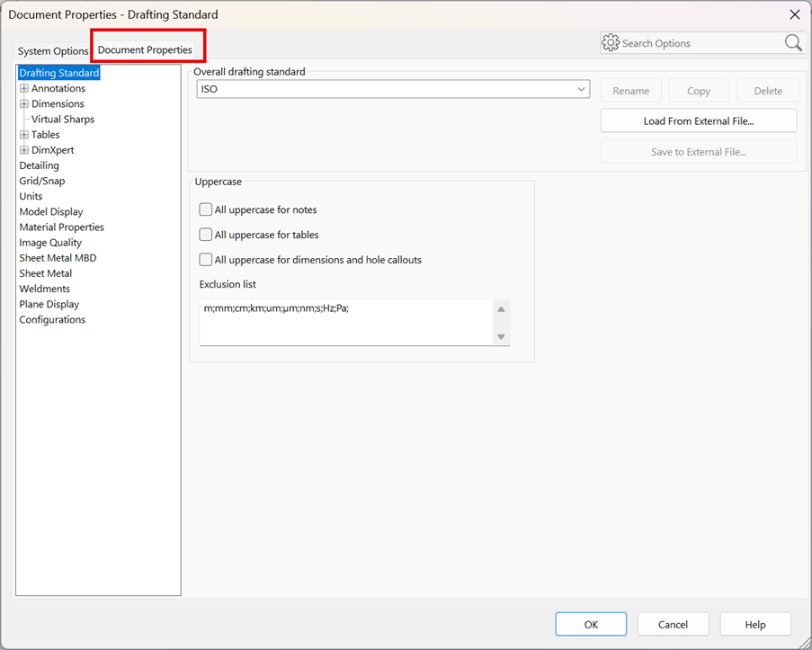Image resolution: width=812 pixels, height=650 pixels.
Task: Expand the Tables tree node
Action: [23, 135]
